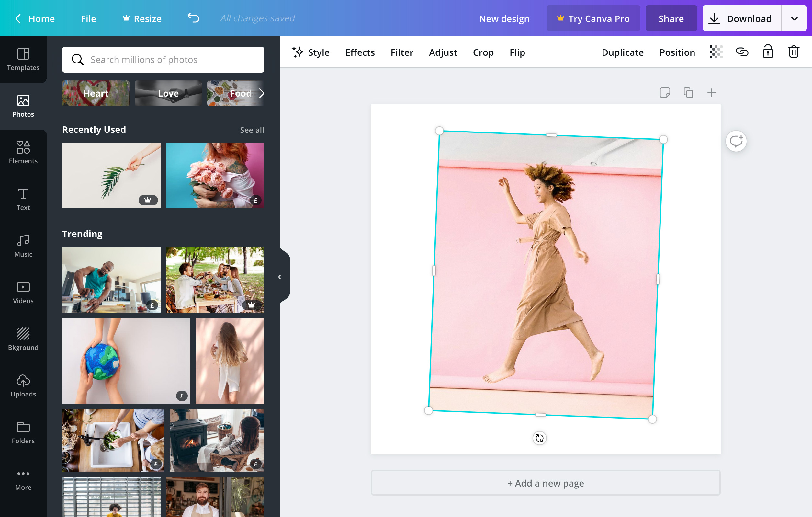Select the Crop tool
The image size is (812, 517).
click(483, 52)
